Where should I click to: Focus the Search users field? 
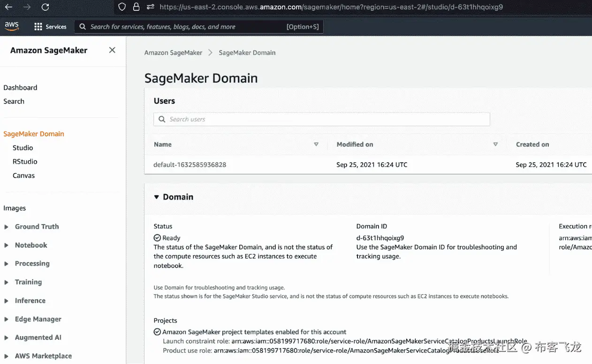[322, 119]
